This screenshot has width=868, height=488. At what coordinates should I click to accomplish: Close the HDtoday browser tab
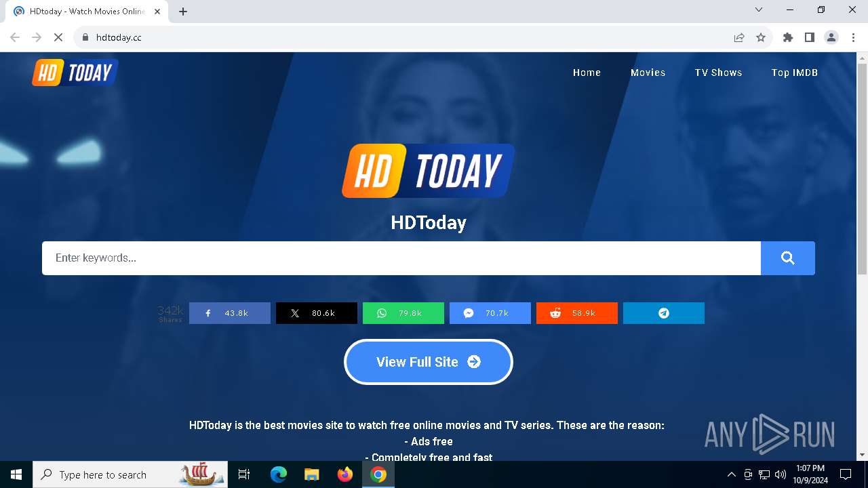[x=157, y=12]
